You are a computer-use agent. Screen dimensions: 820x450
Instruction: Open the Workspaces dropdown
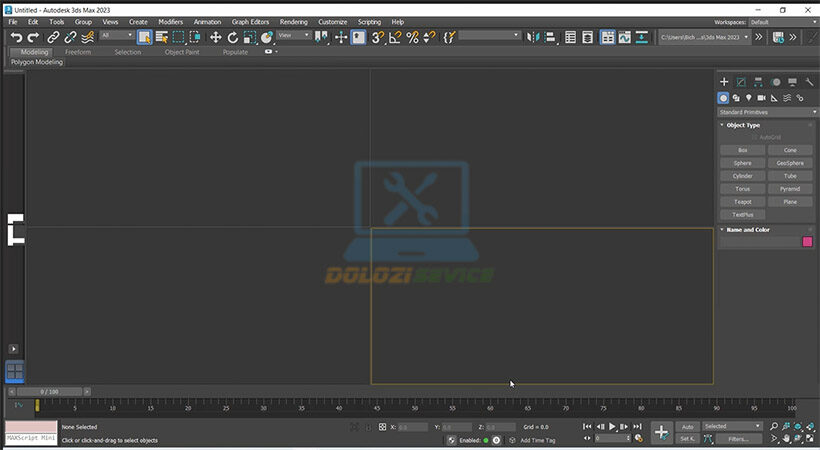tap(780, 21)
